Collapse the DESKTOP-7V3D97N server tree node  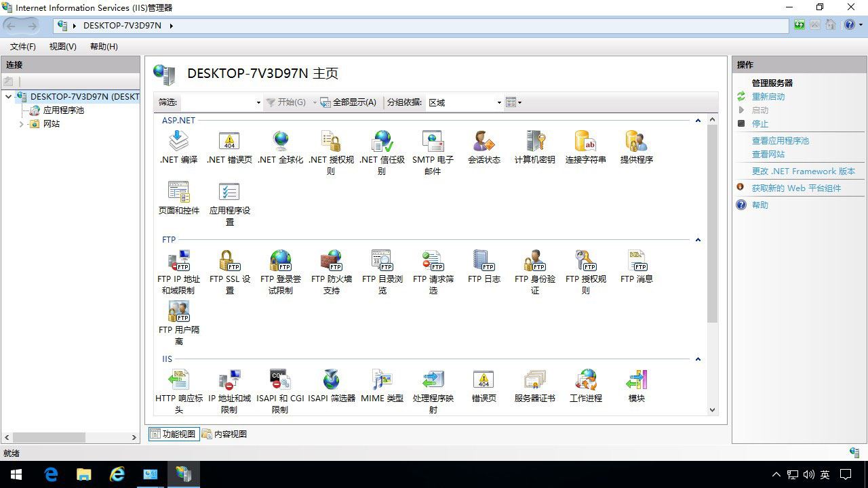(x=9, y=97)
